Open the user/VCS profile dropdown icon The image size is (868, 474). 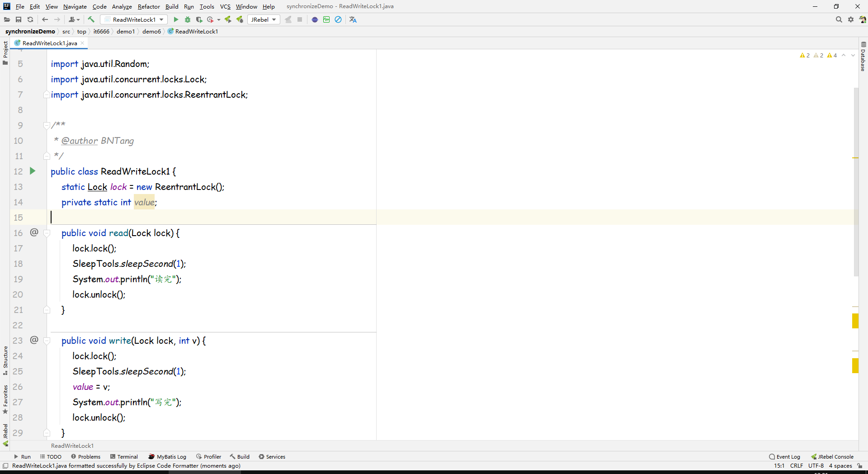[x=74, y=19]
